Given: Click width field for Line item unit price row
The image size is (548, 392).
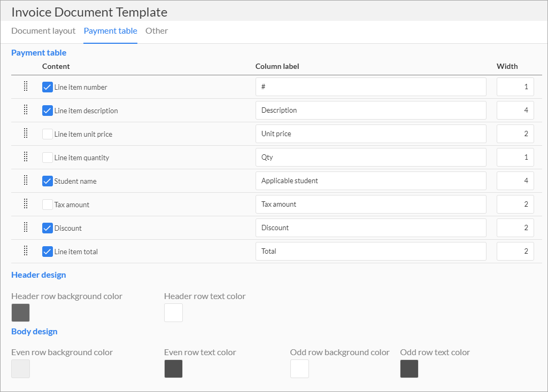Looking at the screenshot, I should [x=515, y=134].
